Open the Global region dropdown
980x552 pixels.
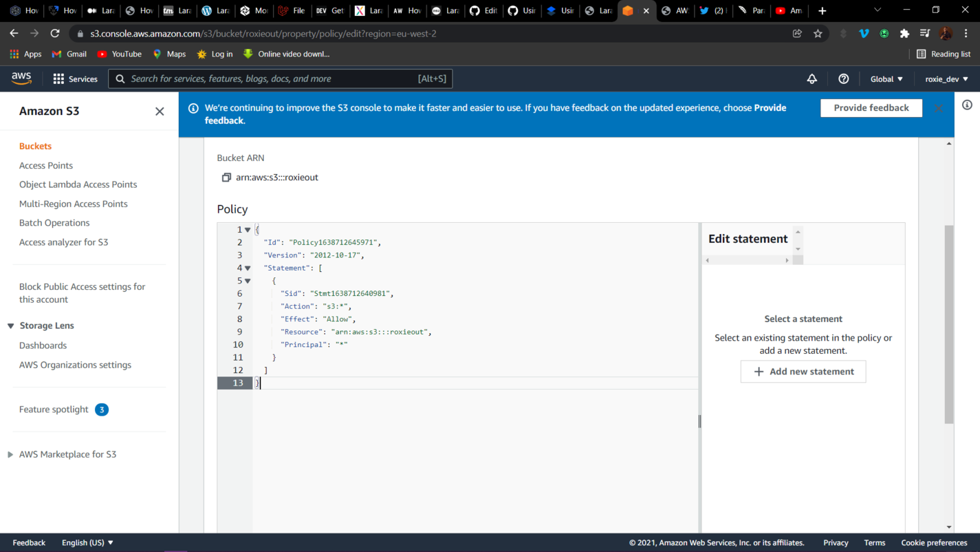(x=886, y=79)
